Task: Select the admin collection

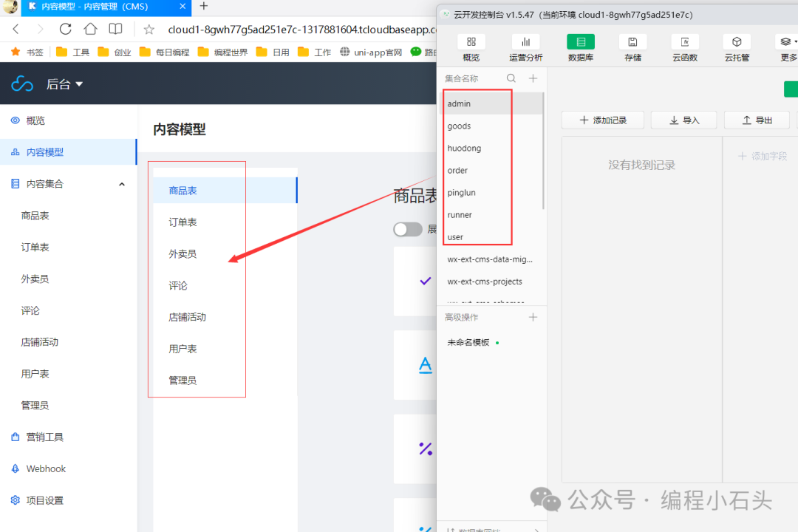Action: [491, 103]
